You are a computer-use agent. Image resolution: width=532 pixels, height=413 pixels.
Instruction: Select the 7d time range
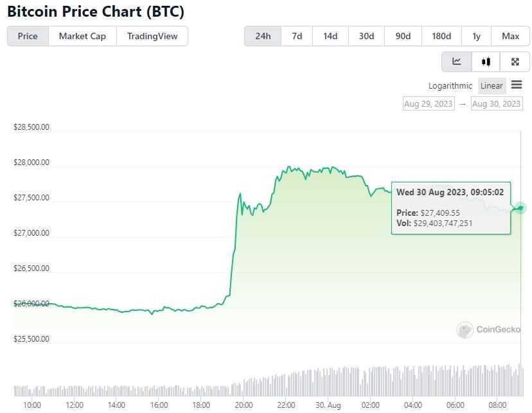296,36
